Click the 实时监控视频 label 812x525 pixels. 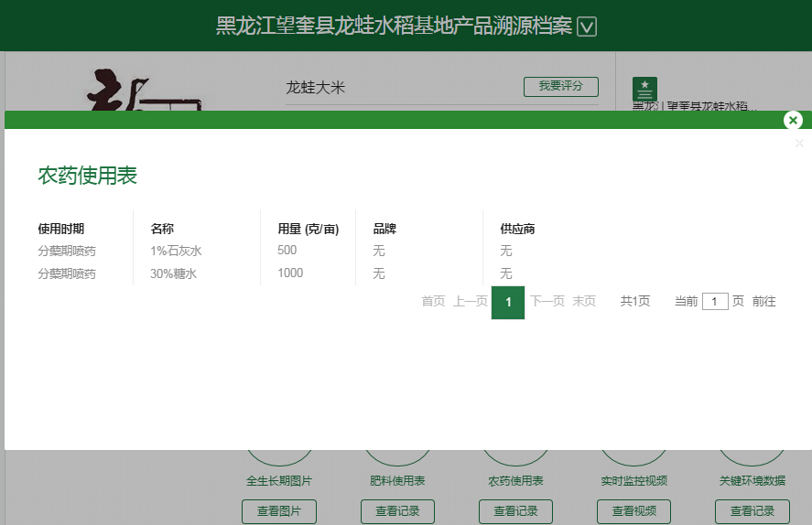(633, 481)
